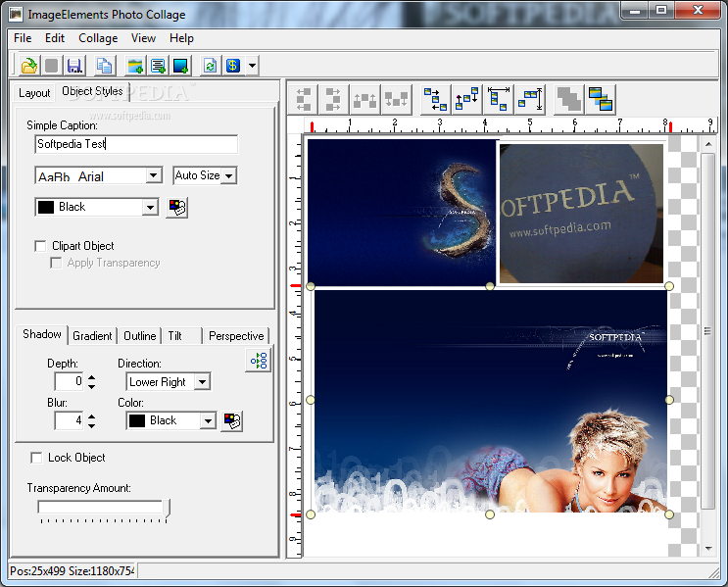The image size is (728, 587).
Task: Switch to the Gradient tab
Action: coord(92,336)
